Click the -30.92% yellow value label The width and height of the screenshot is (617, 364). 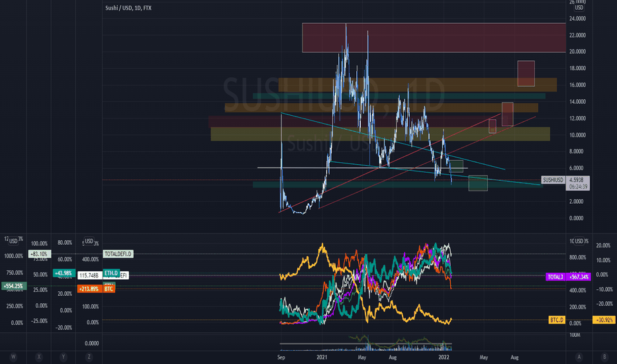[604, 320]
